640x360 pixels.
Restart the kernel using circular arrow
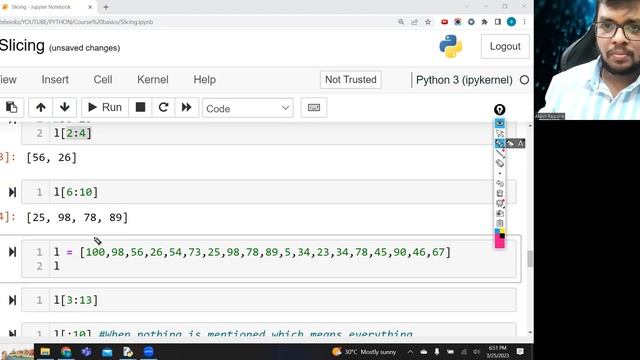coord(163,107)
